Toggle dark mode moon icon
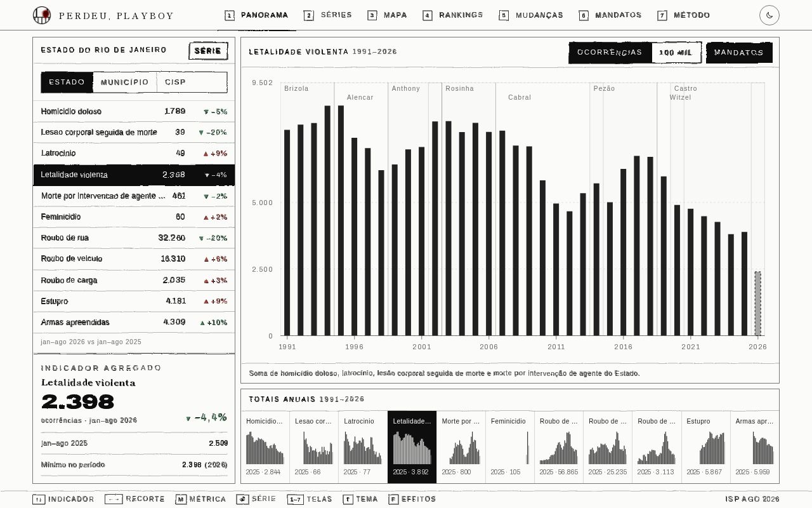812x508 pixels. [x=769, y=15]
